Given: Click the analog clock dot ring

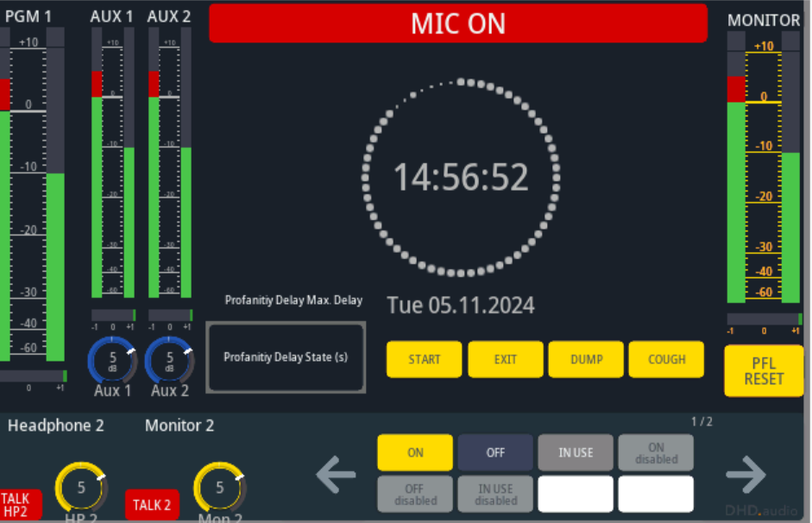Looking at the screenshot, I should tap(461, 177).
